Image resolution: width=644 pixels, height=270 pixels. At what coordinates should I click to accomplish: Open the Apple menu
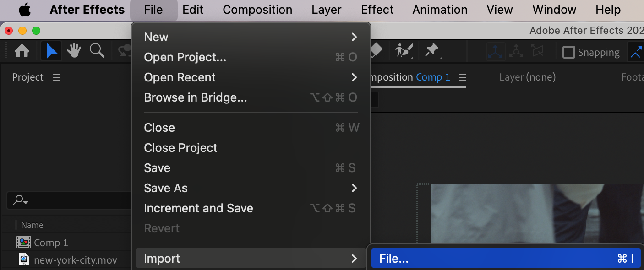(x=25, y=10)
